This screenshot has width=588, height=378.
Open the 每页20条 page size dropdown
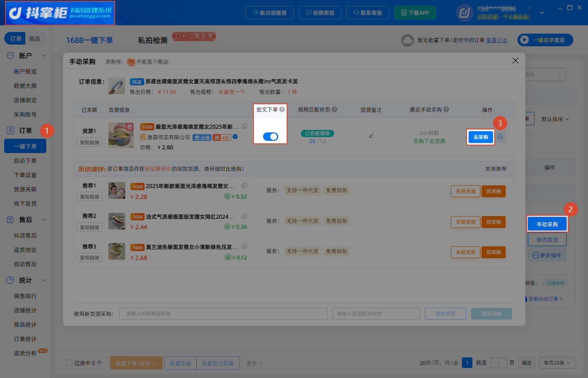tap(557, 363)
